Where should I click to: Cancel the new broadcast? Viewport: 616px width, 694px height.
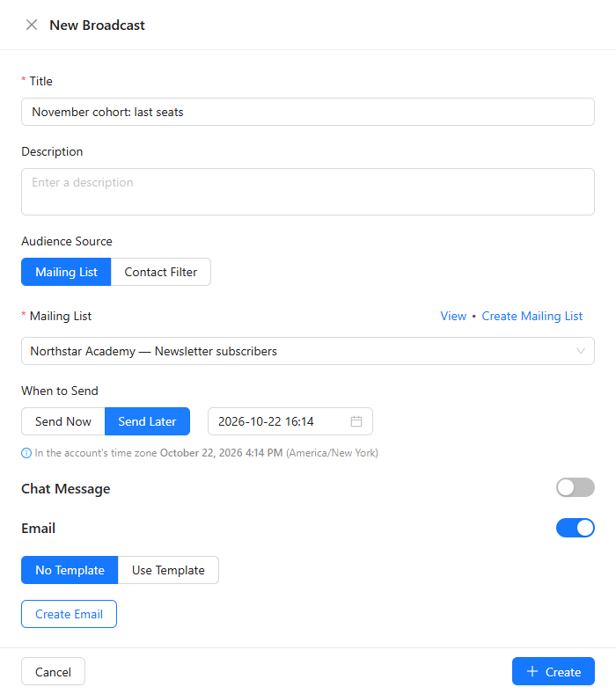coord(53,671)
